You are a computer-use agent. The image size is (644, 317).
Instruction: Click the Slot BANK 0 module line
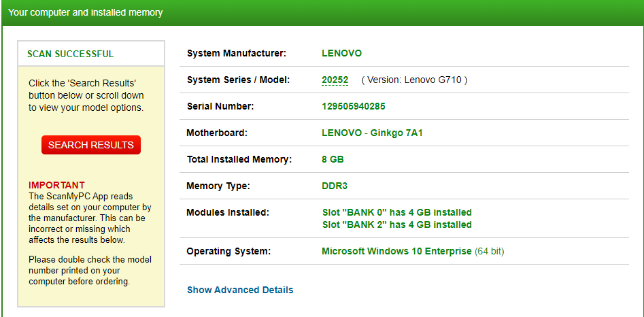click(x=396, y=212)
